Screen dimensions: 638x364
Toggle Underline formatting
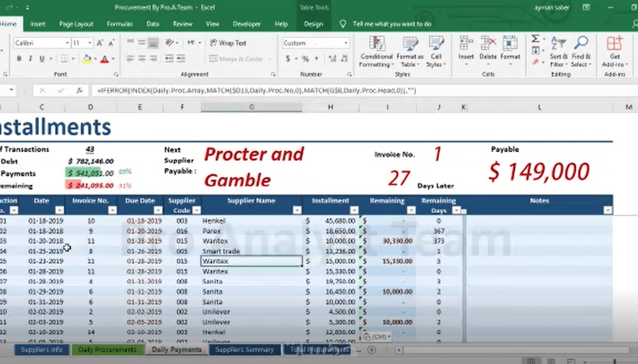[x=42, y=59]
